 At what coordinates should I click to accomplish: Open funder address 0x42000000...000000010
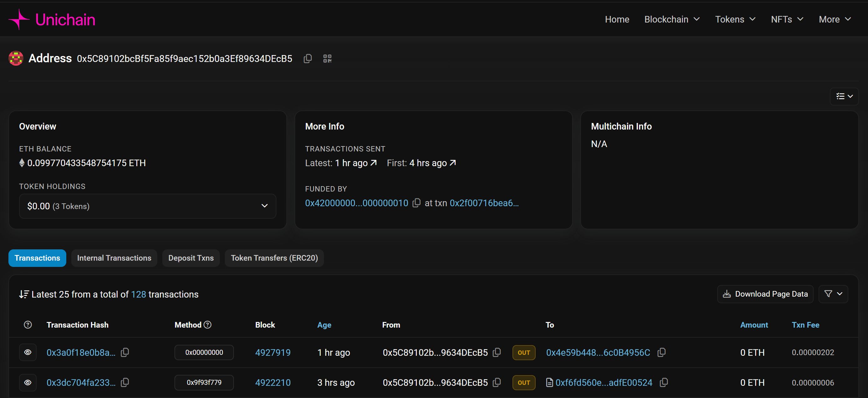point(356,203)
